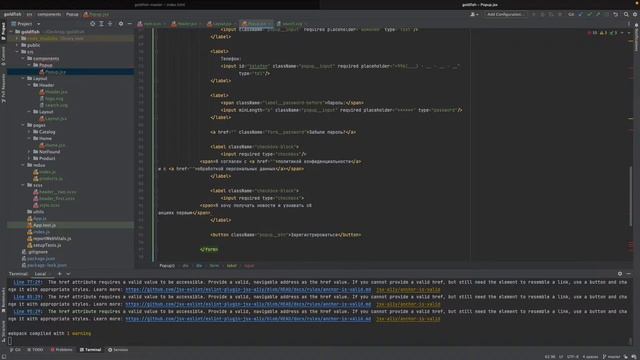This screenshot has width=640, height=360.
Task: Collapse the pages folder
Action: 23,125
